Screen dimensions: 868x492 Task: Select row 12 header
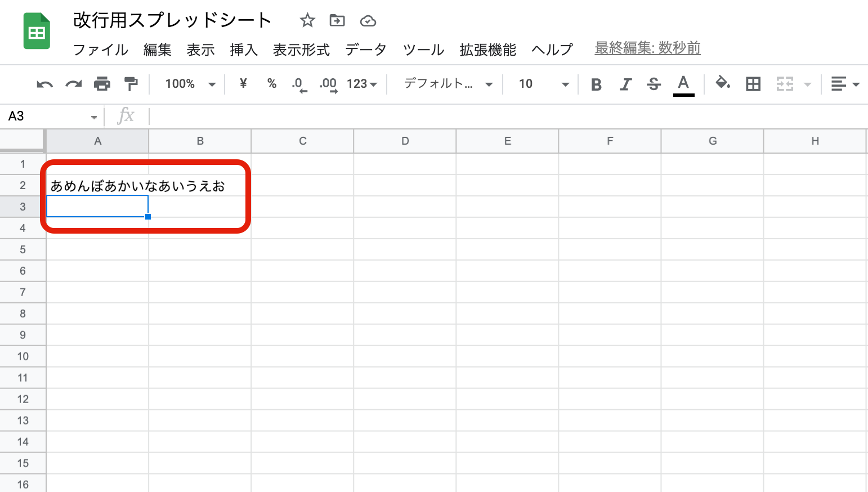23,399
